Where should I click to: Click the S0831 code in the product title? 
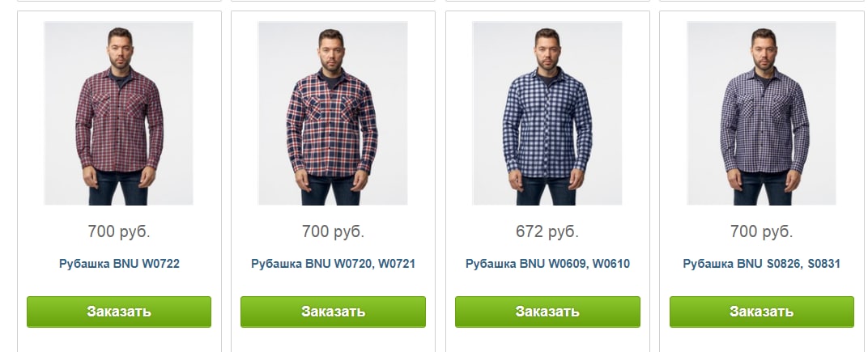click(823, 264)
